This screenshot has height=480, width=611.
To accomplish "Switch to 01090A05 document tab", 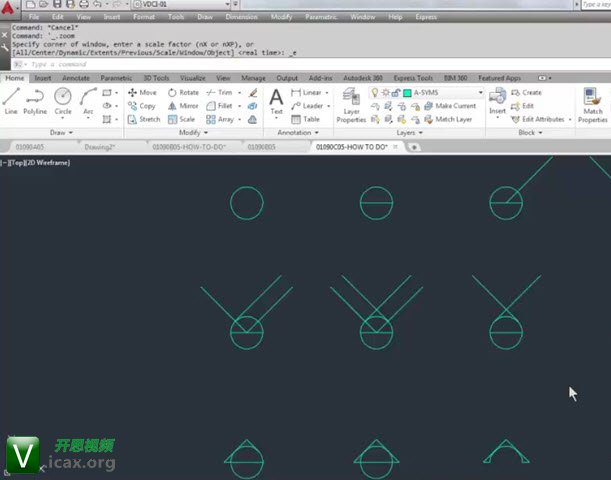I will pos(30,147).
